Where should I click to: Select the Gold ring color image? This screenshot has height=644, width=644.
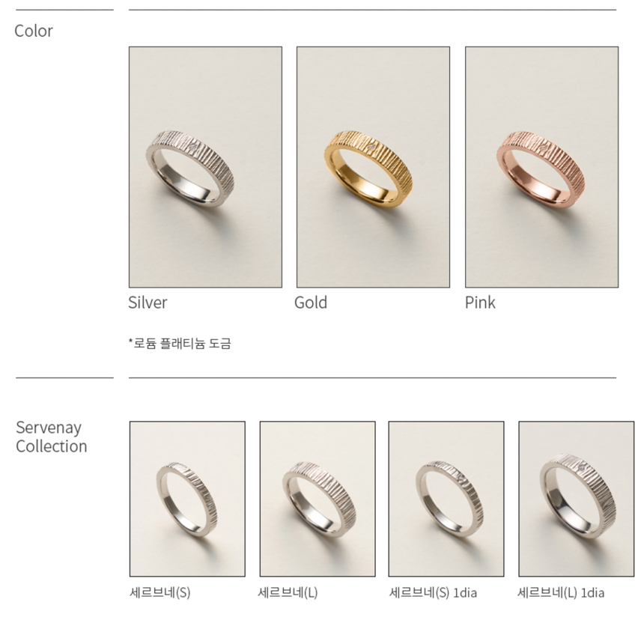point(373,167)
